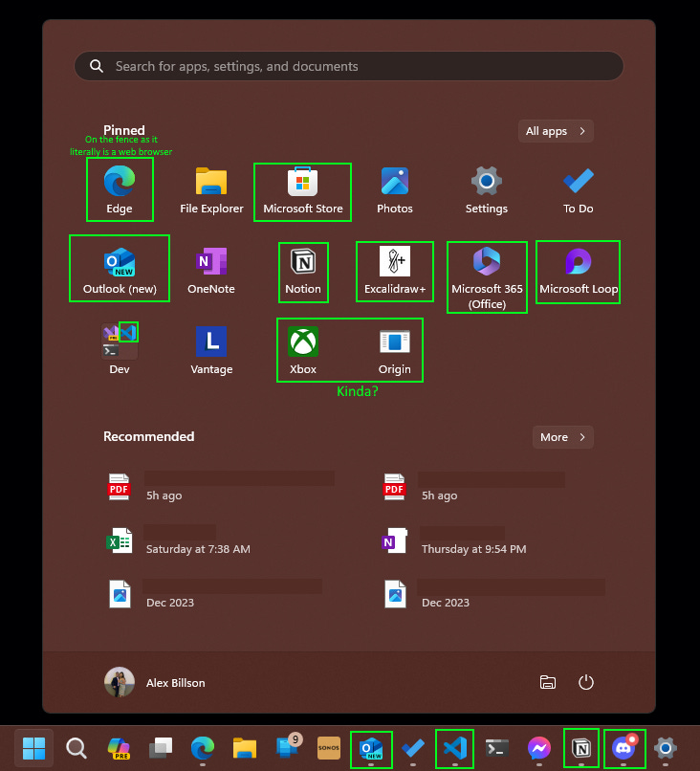
Task: Launch Excalidraw+ app
Action: coord(395,271)
